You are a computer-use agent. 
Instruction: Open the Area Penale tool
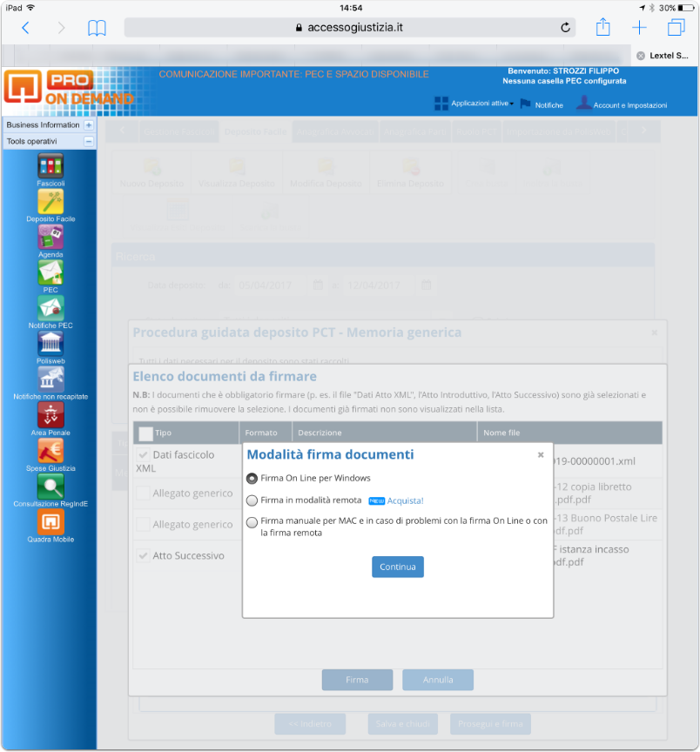pos(50,415)
